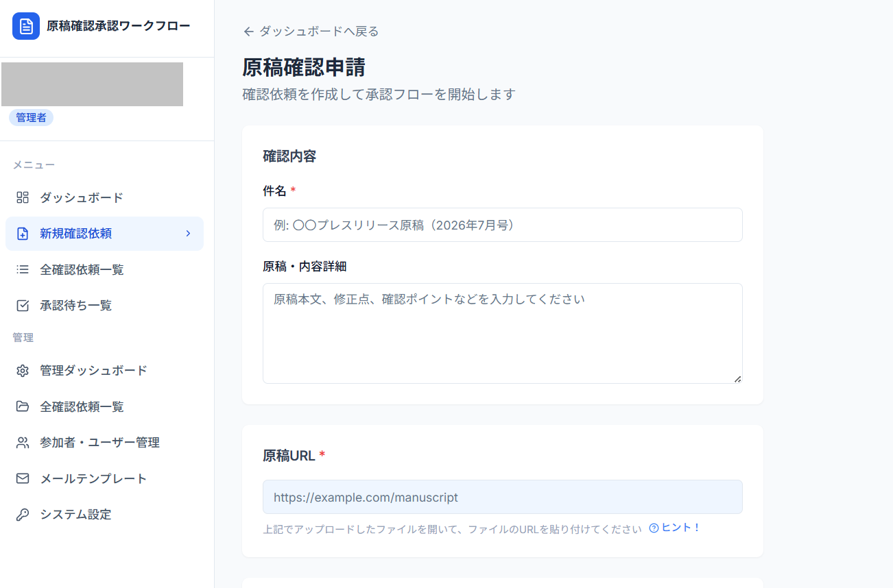Focus the 原稿URL input field

pyautogui.click(x=503, y=497)
